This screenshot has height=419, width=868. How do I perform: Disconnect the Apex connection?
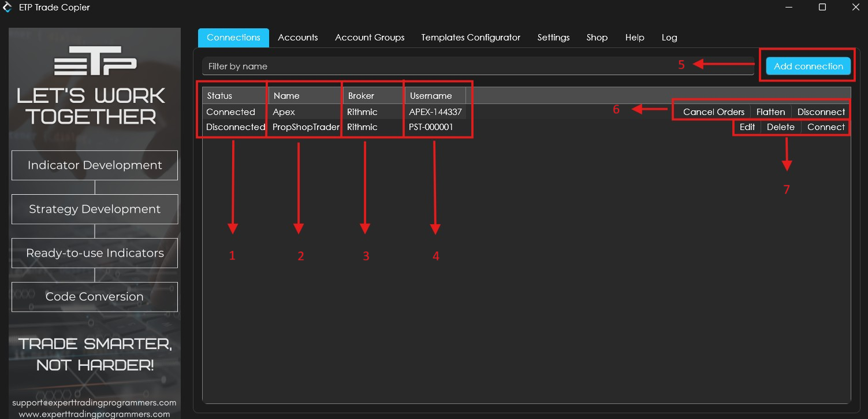[x=821, y=112]
